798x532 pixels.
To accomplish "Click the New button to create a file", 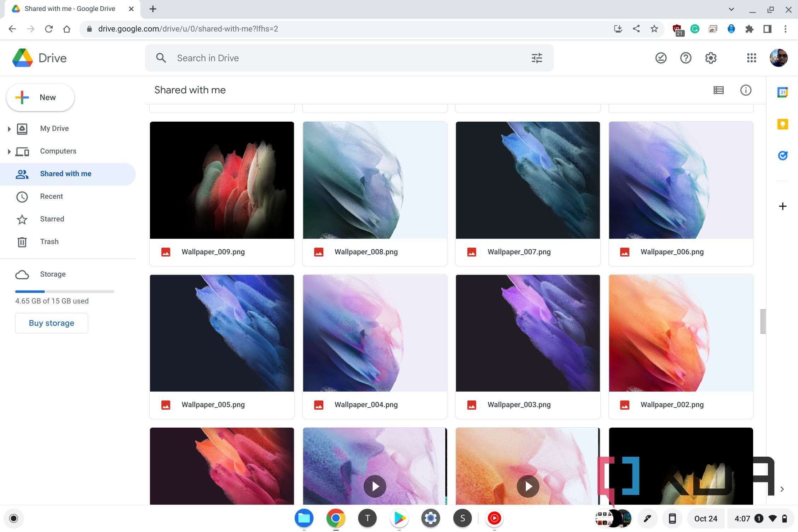I will [x=40, y=97].
